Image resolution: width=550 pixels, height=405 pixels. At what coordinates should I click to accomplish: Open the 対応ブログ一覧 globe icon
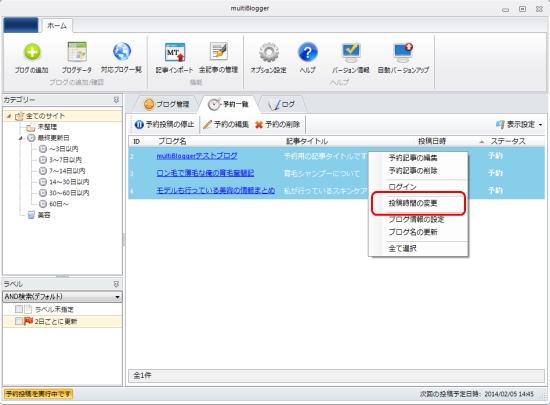[122, 52]
